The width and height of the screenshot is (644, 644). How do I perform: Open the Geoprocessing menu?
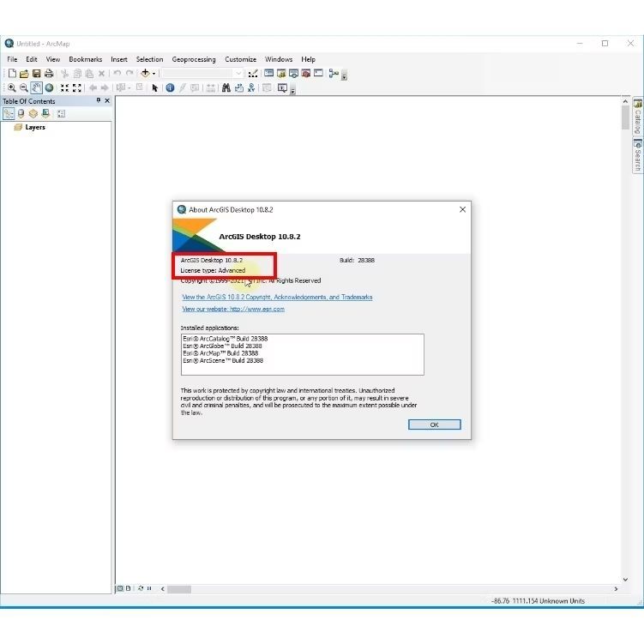coord(194,59)
